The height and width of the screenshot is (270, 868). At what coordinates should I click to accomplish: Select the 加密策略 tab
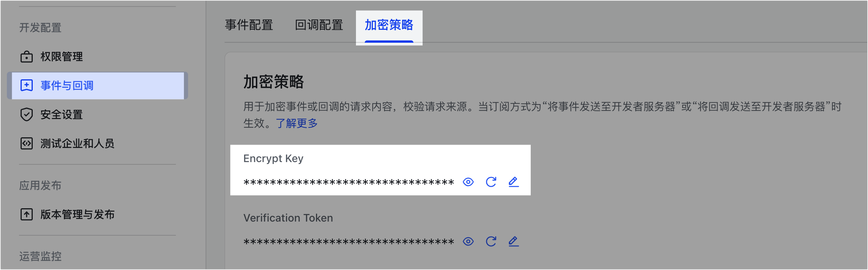[x=389, y=25]
